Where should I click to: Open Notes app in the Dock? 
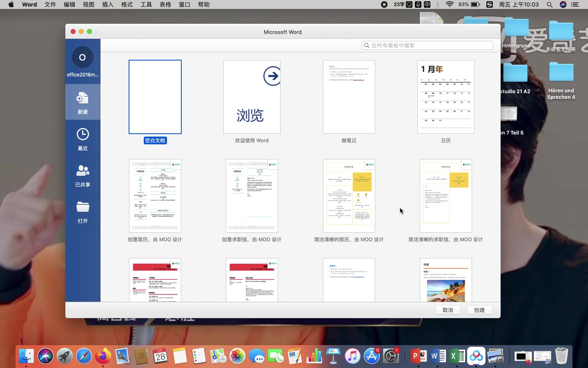[180, 356]
